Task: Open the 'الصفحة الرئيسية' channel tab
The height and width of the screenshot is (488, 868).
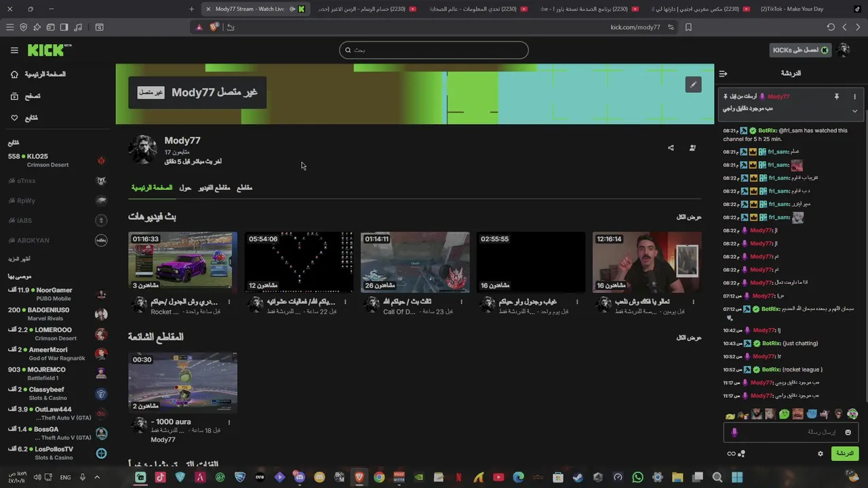Action: tap(152, 188)
